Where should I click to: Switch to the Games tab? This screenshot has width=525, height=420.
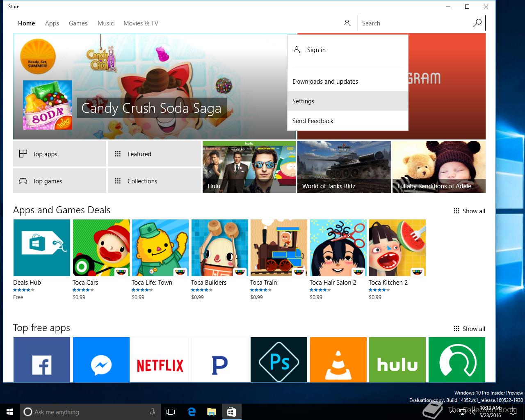point(78,23)
